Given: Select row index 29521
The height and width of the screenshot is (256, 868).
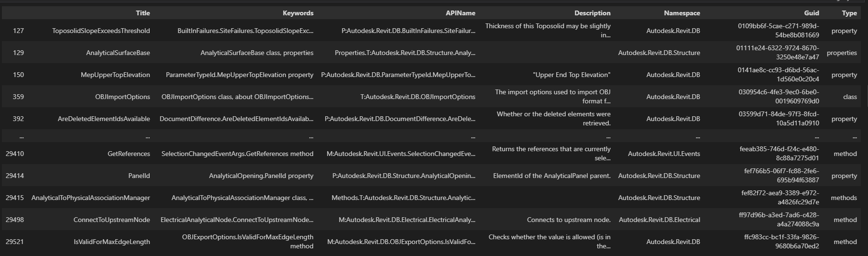Looking at the screenshot, I should [x=14, y=242].
